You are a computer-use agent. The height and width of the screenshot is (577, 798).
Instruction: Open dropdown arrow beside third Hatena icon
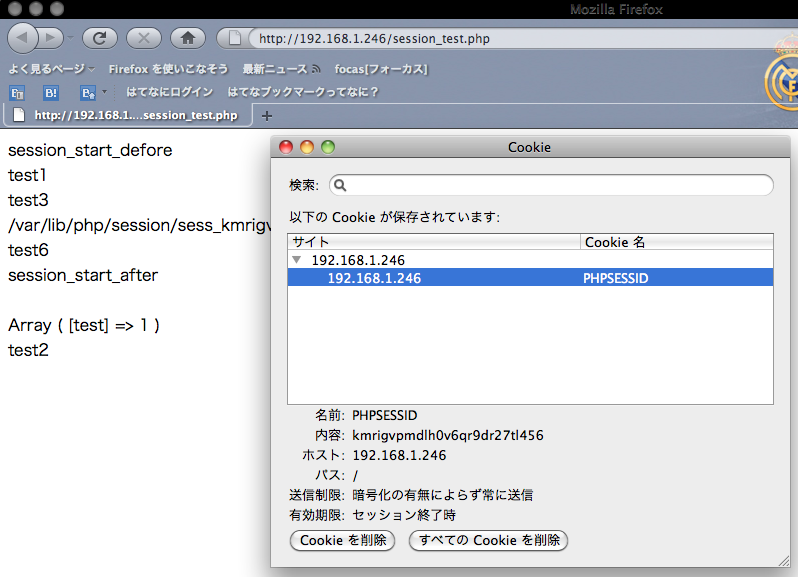(104, 92)
